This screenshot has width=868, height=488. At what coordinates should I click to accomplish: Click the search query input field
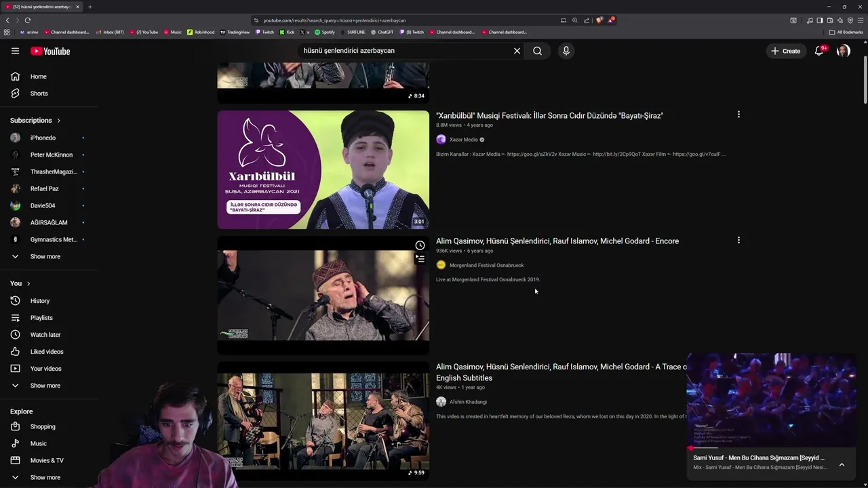point(403,51)
